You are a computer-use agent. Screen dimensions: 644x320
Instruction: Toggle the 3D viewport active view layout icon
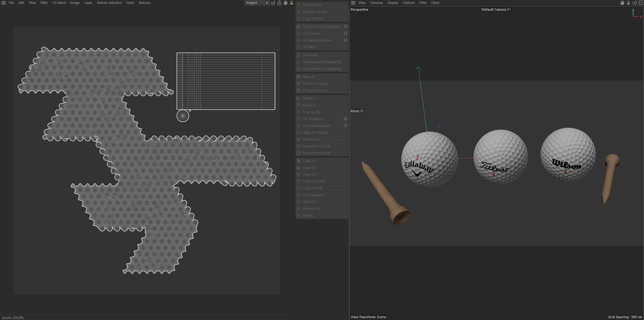coord(641,3)
